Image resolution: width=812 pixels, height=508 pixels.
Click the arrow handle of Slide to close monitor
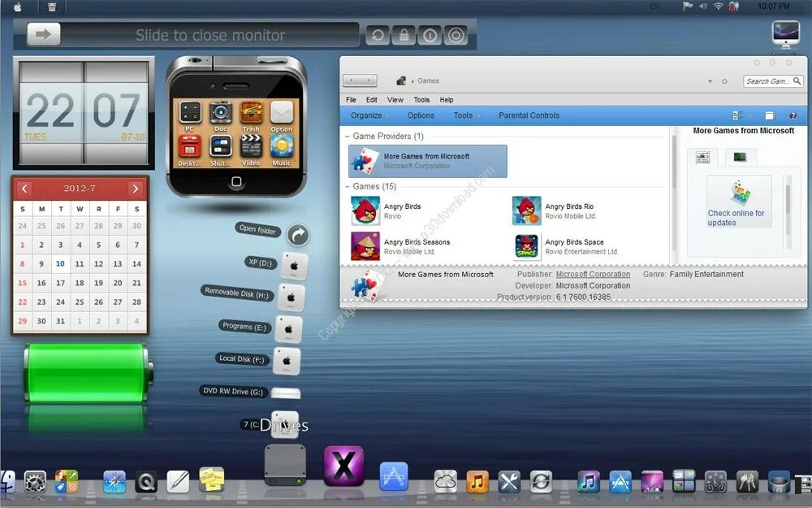(x=44, y=34)
